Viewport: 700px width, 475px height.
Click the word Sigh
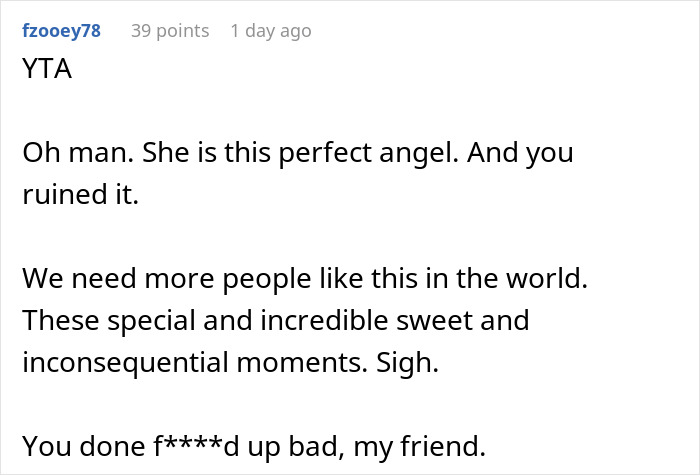(407, 362)
